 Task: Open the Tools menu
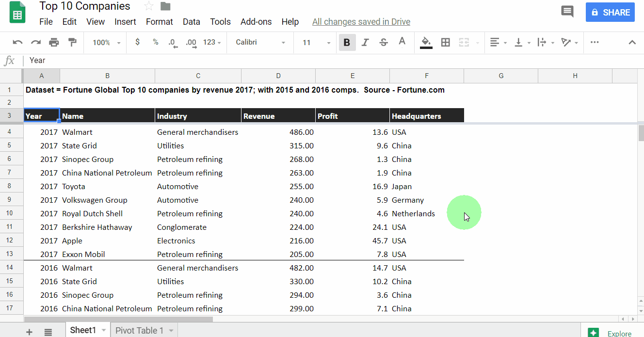220,22
